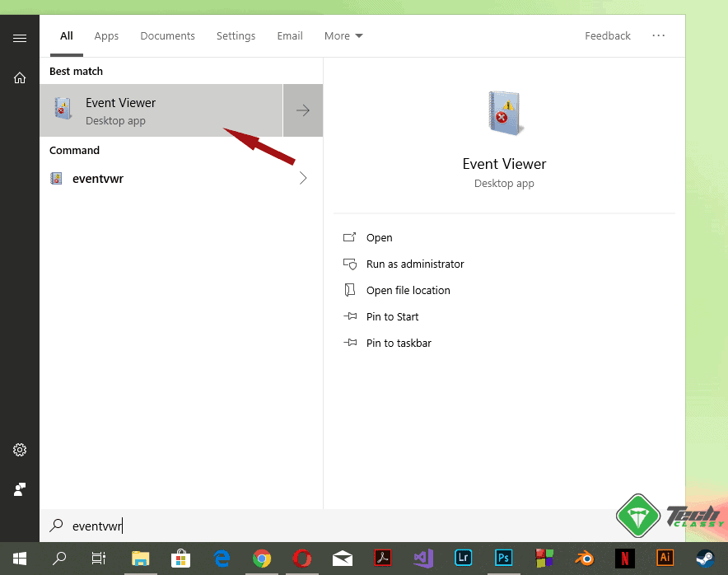
Task: Open Steam from the taskbar
Action: (x=705, y=559)
